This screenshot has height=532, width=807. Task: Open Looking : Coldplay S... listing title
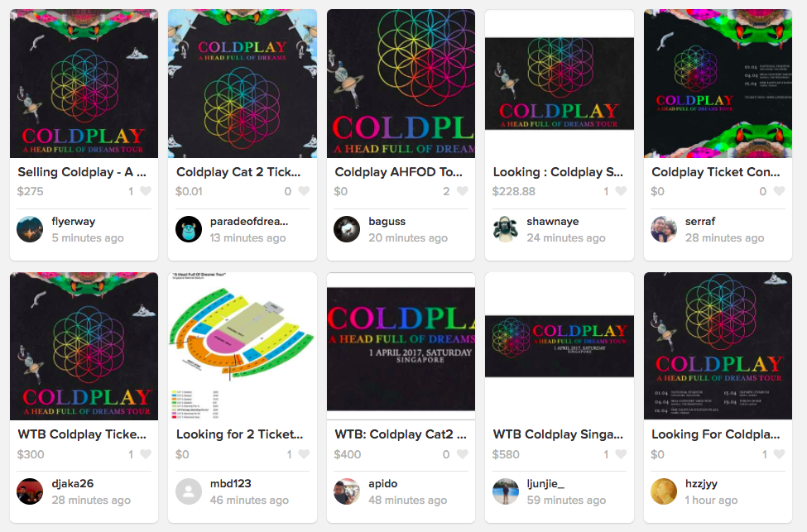[x=558, y=172]
